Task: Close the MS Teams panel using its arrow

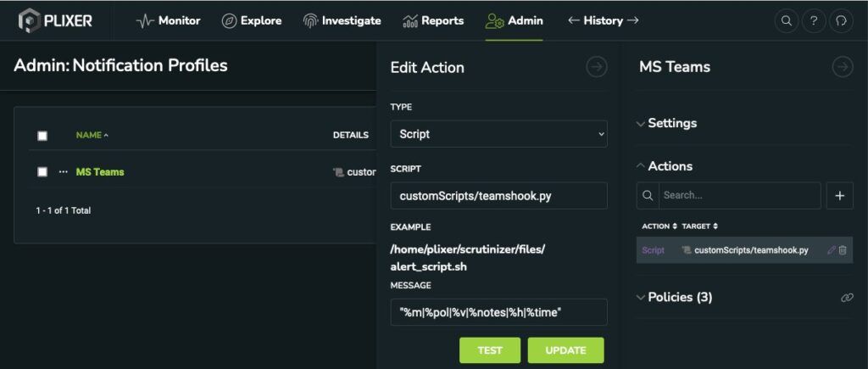Action: point(843,67)
